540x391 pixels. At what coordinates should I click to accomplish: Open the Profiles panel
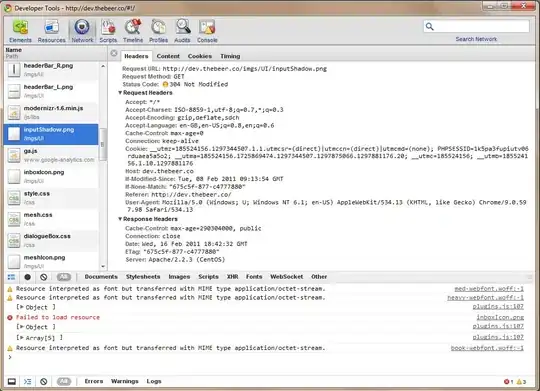coord(158,31)
